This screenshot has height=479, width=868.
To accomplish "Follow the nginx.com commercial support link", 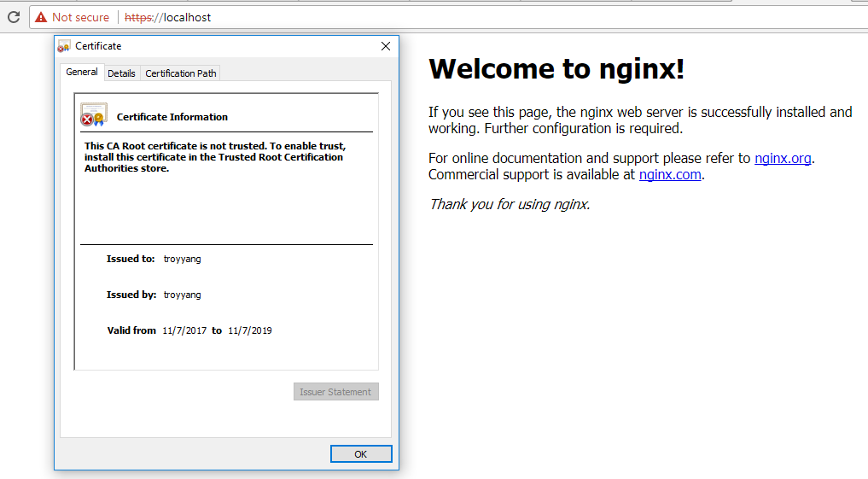I will [670, 174].
